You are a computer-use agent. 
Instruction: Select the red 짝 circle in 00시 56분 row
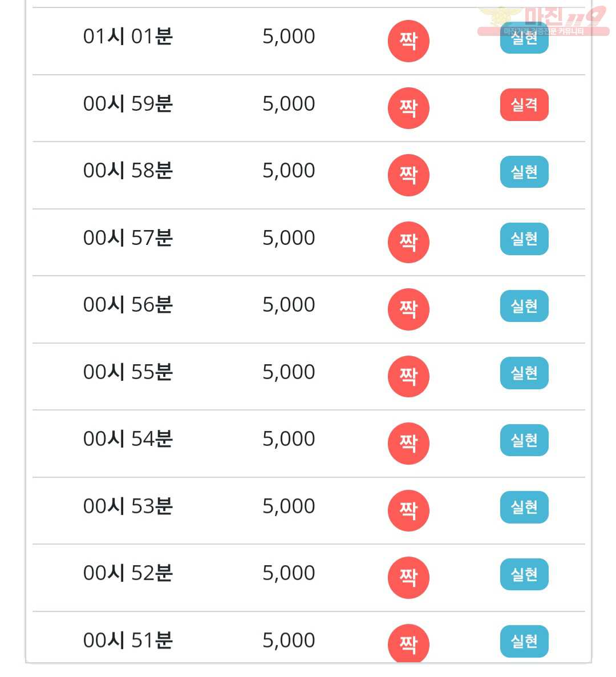408,309
